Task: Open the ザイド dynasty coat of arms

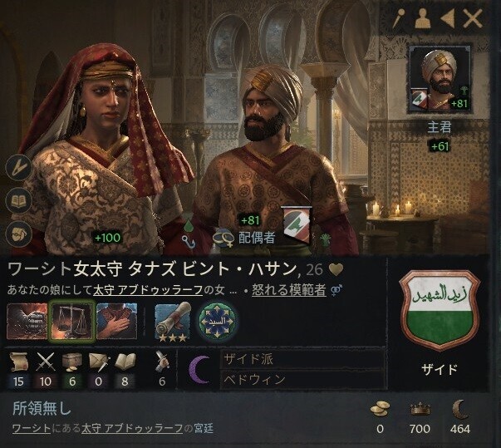Action: click(440, 310)
